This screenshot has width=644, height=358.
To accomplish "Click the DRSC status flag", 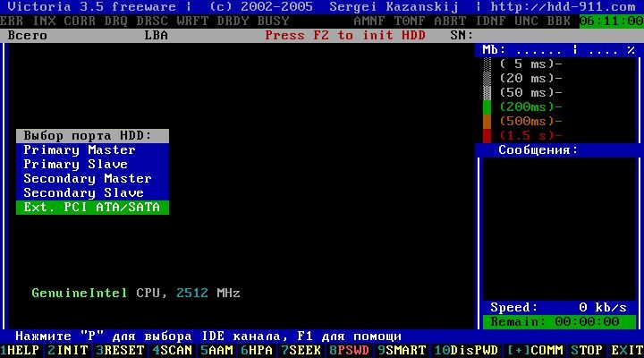I will click(152, 21).
